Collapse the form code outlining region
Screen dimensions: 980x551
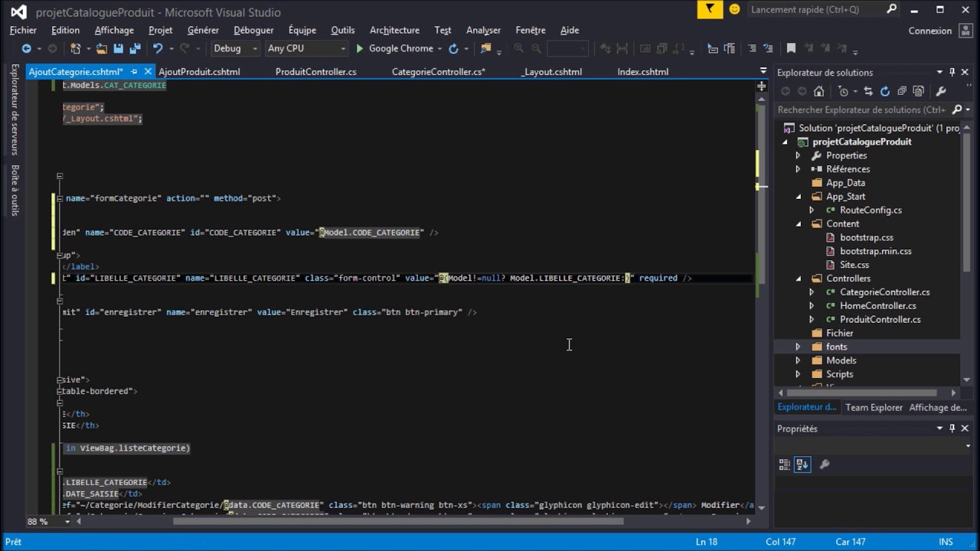[x=60, y=198]
